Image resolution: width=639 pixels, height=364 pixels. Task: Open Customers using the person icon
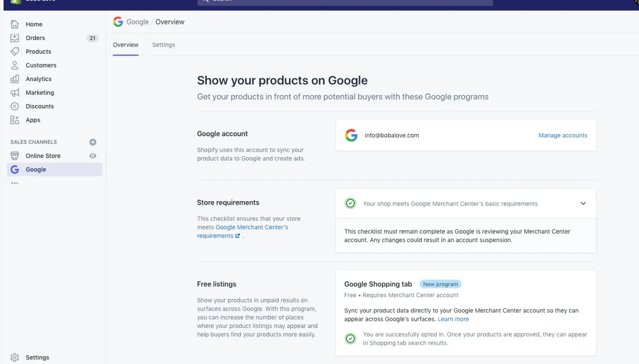pyautogui.click(x=15, y=65)
